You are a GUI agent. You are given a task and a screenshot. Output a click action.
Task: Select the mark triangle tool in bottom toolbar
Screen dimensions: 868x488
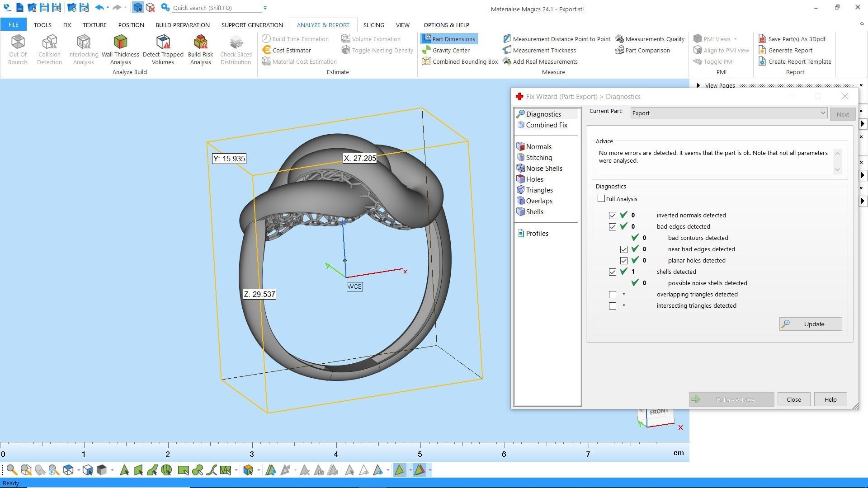(x=124, y=470)
